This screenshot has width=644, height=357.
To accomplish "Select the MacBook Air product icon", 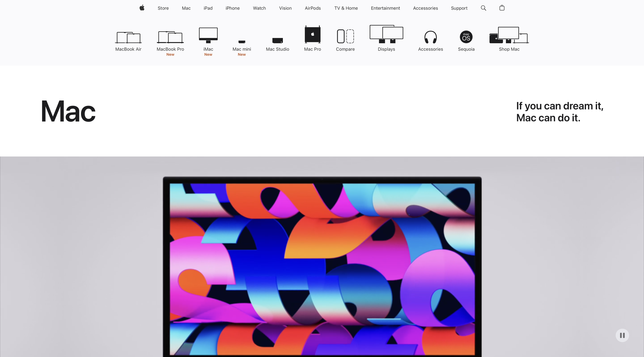I will (x=128, y=38).
